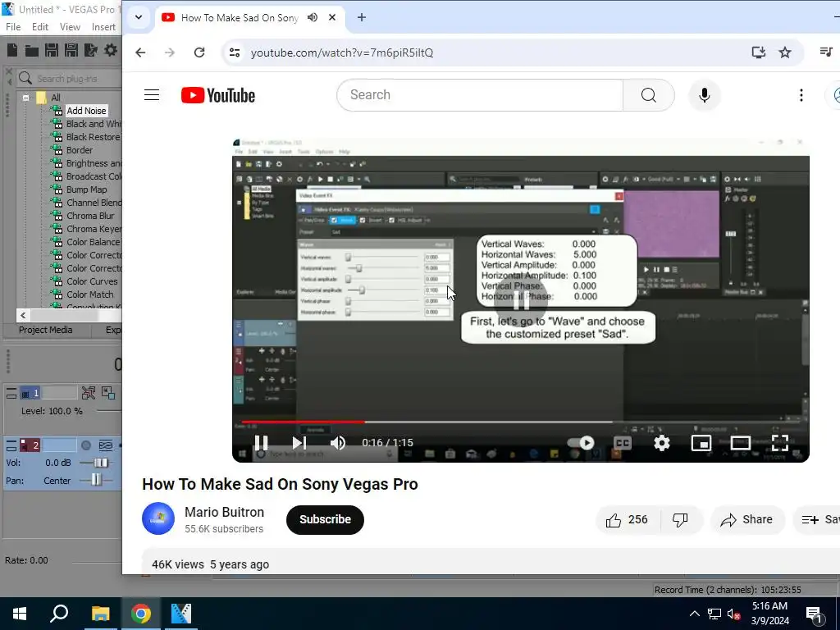Mute the video with speaker button
This screenshot has width=840, height=630.
coord(337,443)
